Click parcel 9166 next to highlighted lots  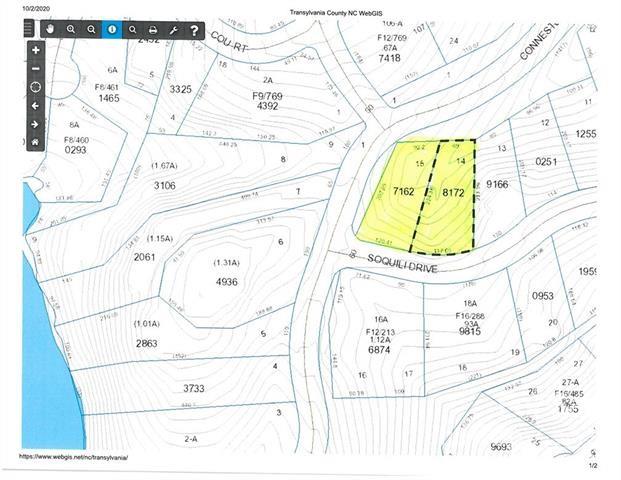coord(497,184)
